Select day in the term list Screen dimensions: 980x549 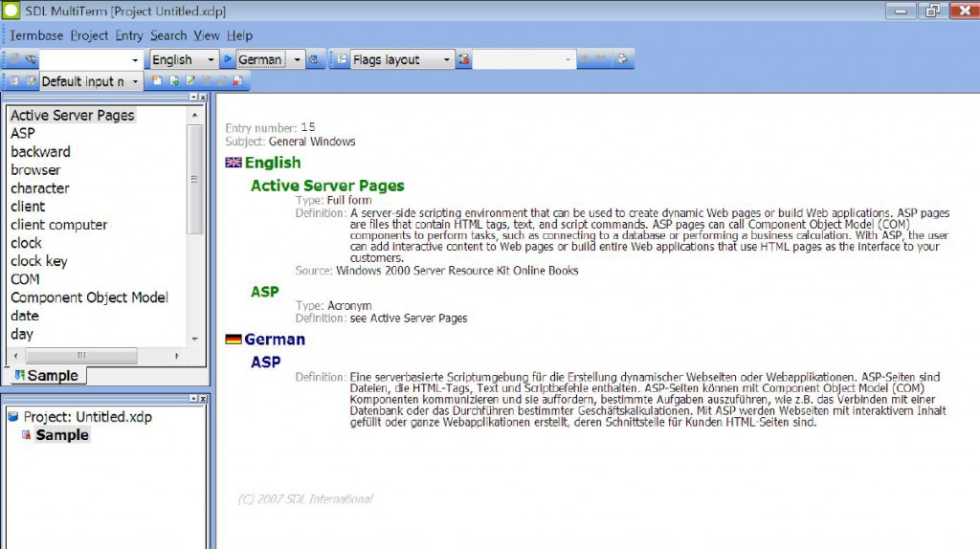click(x=22, y=334)
